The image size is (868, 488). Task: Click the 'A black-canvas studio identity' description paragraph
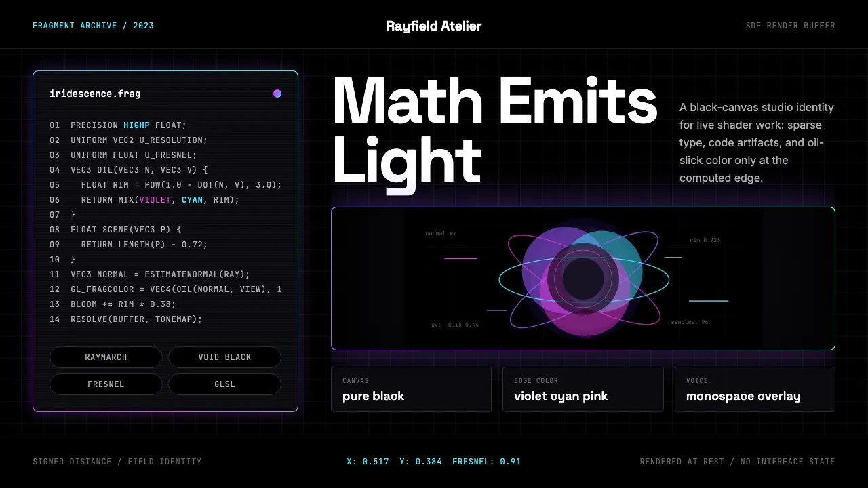757,142
